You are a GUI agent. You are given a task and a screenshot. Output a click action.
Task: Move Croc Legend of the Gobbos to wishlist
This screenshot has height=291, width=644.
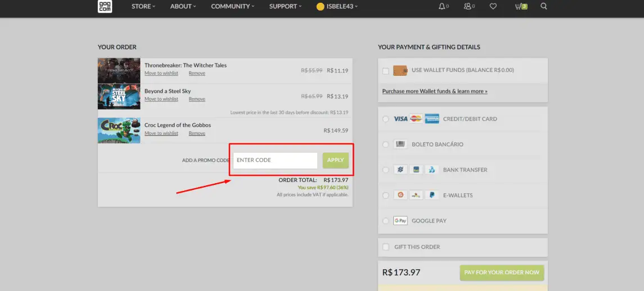pos(161,133)
